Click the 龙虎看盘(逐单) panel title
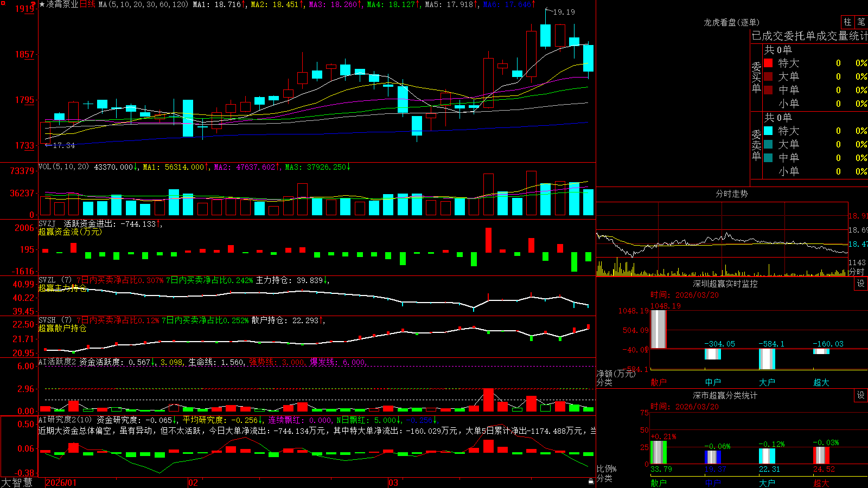 pyautogui.click(x=731, y=22)
